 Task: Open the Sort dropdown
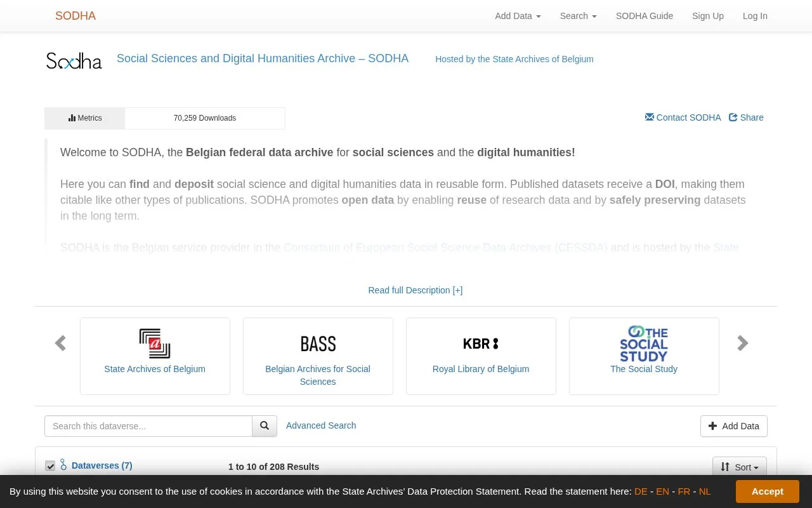pos(740,467)
